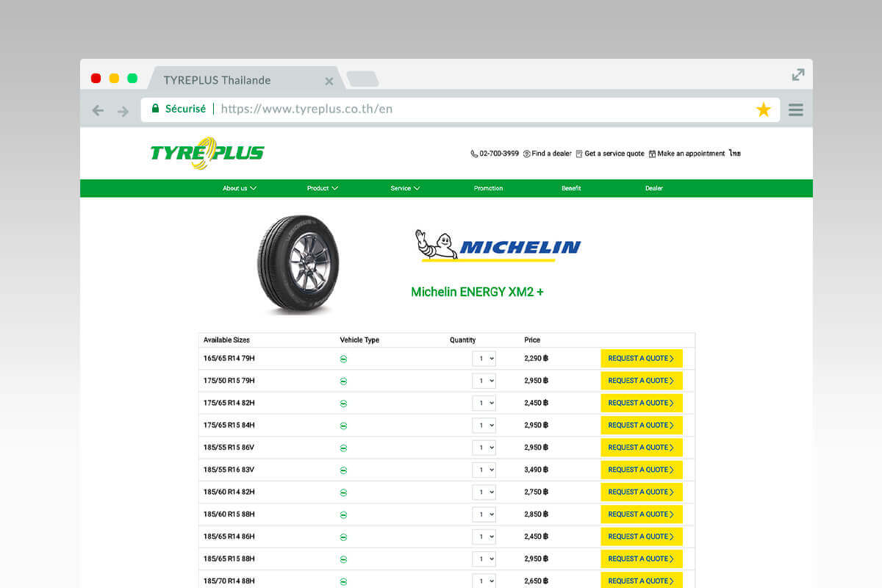Click vehicle type icon for 185/65 R14 86H
The width and height of the screenshot is (882, 588).
(x=343, y=537)
